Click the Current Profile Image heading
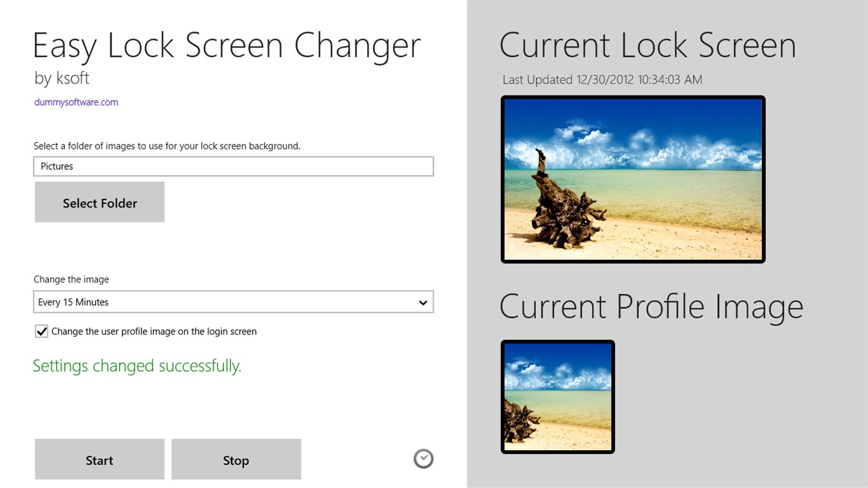 click(x=651, y=307)
